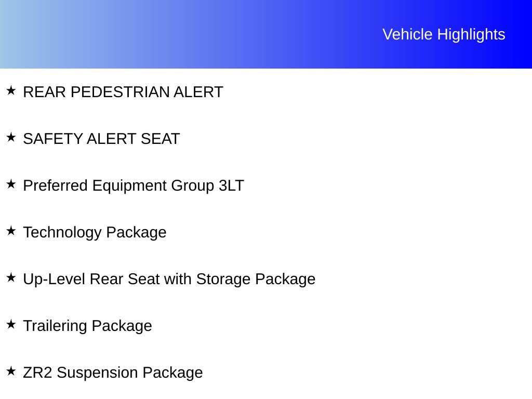
Task: Click the ZR2 Suspension Package entry
Action: 113,373
